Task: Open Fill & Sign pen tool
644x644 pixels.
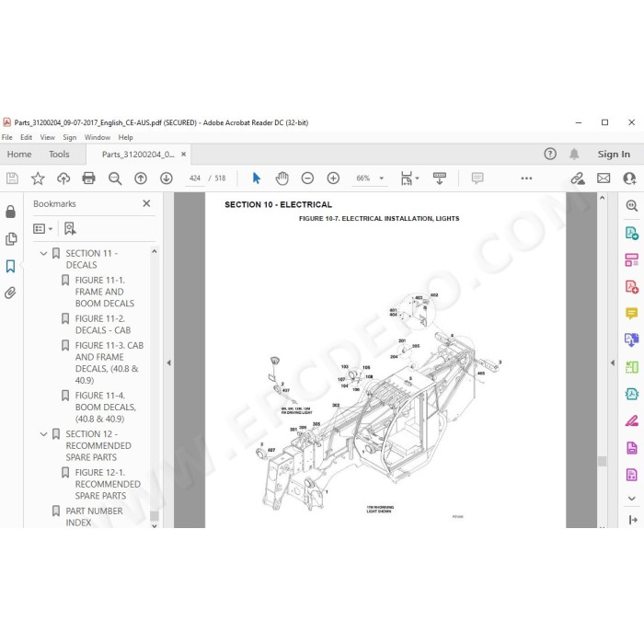Action: point(632,421)
